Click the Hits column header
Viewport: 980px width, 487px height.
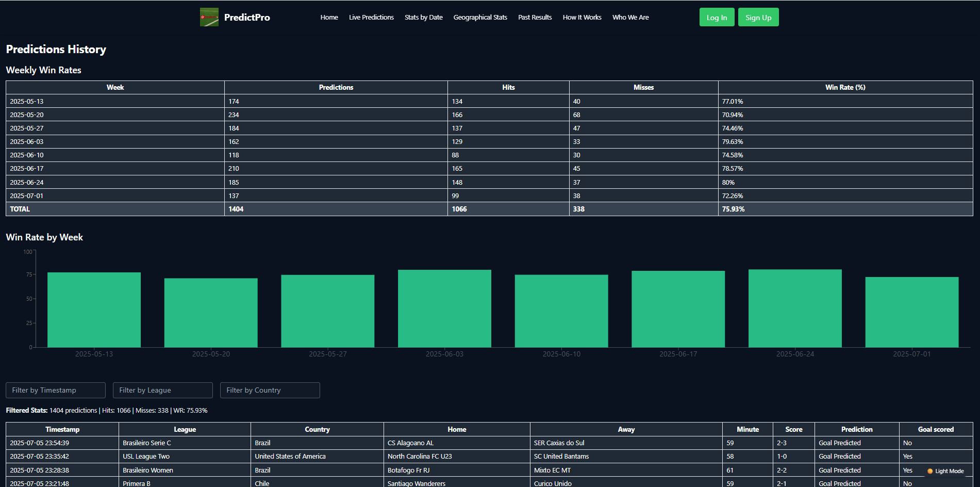coord(508,87)
